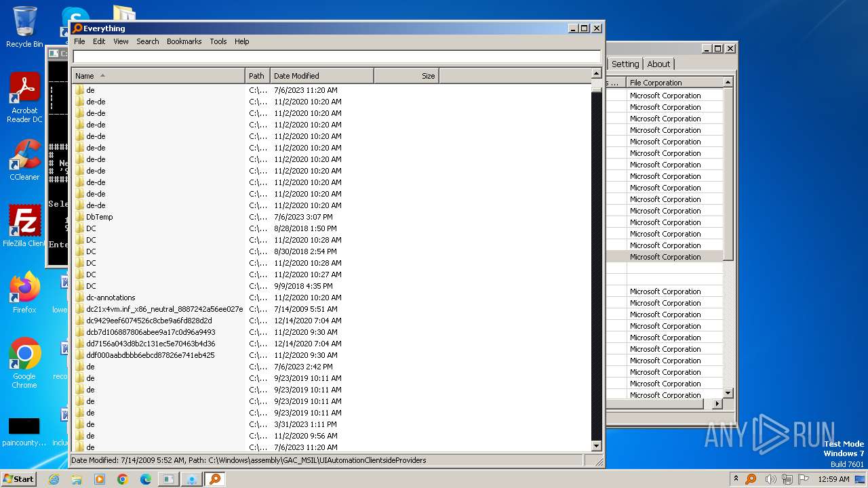Click folder icon of dcb7d106887806abee9a17c0d96a9493

click(79, 332)
